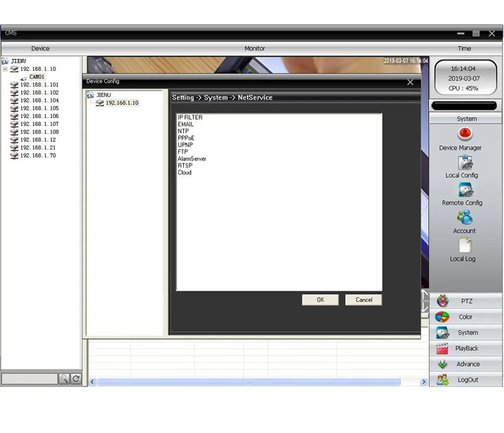Viewport: 504px width, 433px height.
Task: Select IP FILTER in NetService list
Action: (x=190, y=117)
